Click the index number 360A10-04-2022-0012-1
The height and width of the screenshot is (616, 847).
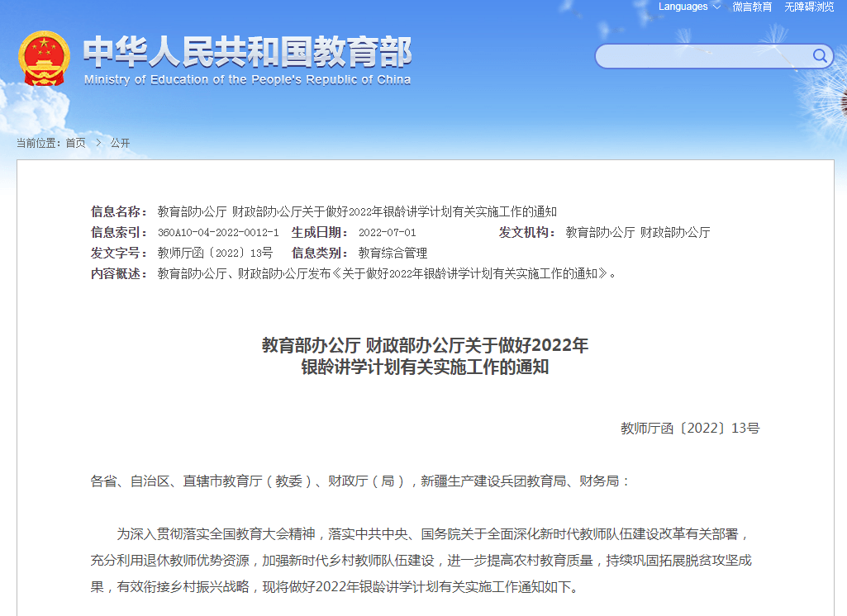218,233
